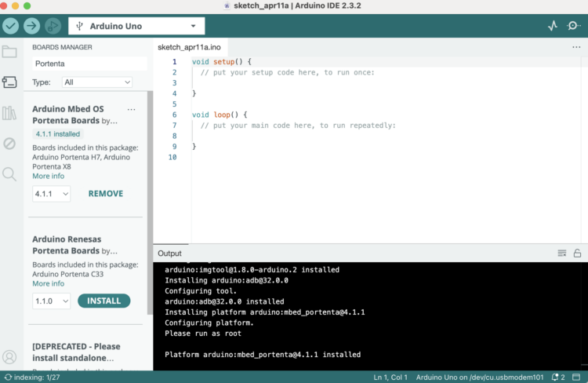The width and height of the screenshot is (588, 383).
Task: Click 'Please run as root' output line
Action: (x=203, y=334)
